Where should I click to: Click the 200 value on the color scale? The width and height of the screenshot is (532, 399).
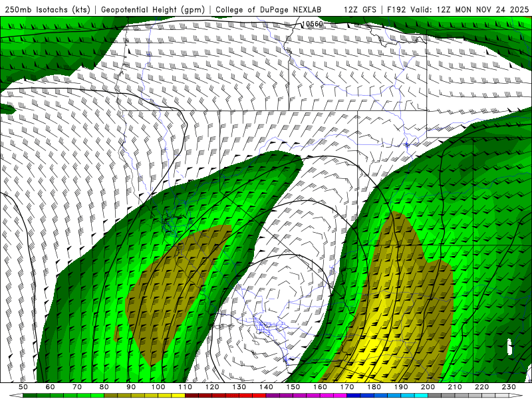click(428, 387)
